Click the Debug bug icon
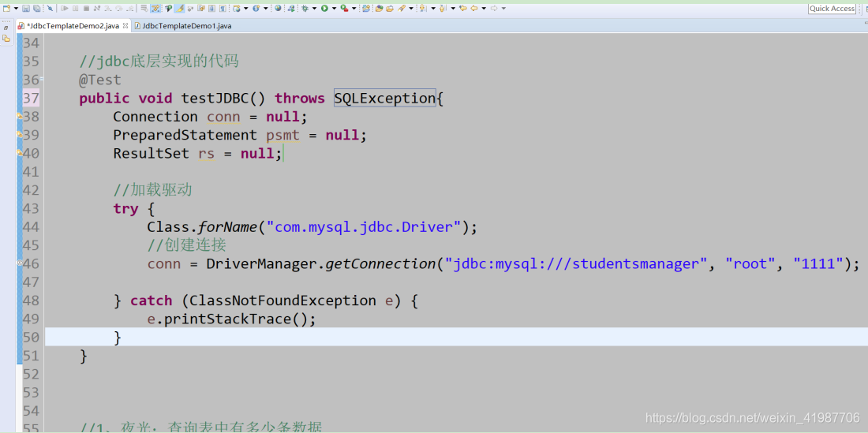Image resolution: width=868 pixels, height=433 pixels. [305, 9]
